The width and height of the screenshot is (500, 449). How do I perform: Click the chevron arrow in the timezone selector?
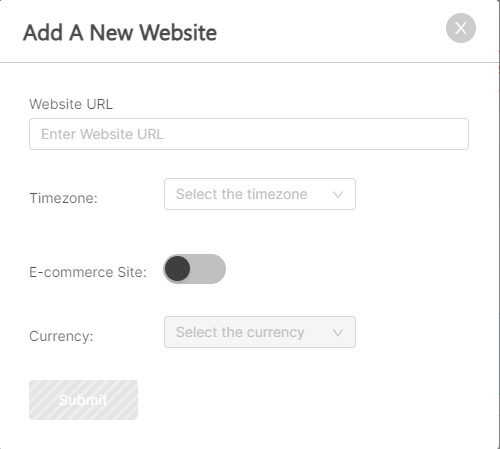(338, 195)
